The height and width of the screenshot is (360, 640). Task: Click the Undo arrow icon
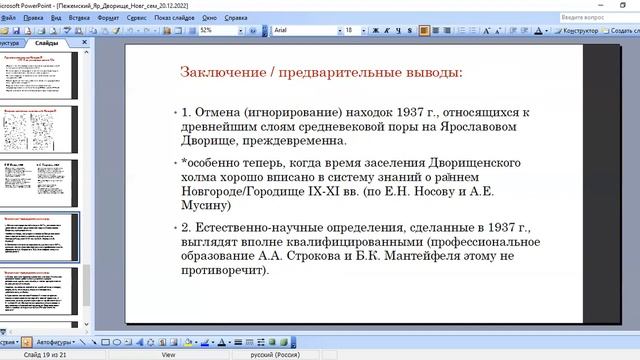(130, 31)
